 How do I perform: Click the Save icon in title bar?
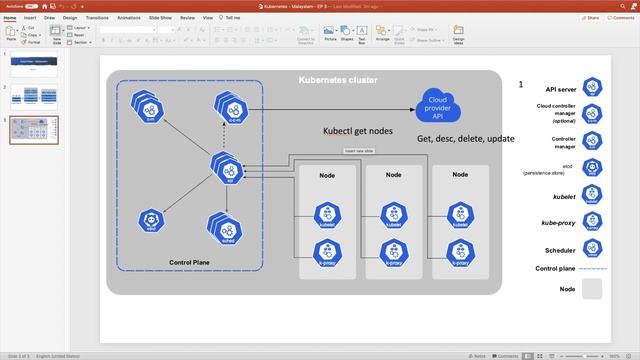(x=53, y=6)
